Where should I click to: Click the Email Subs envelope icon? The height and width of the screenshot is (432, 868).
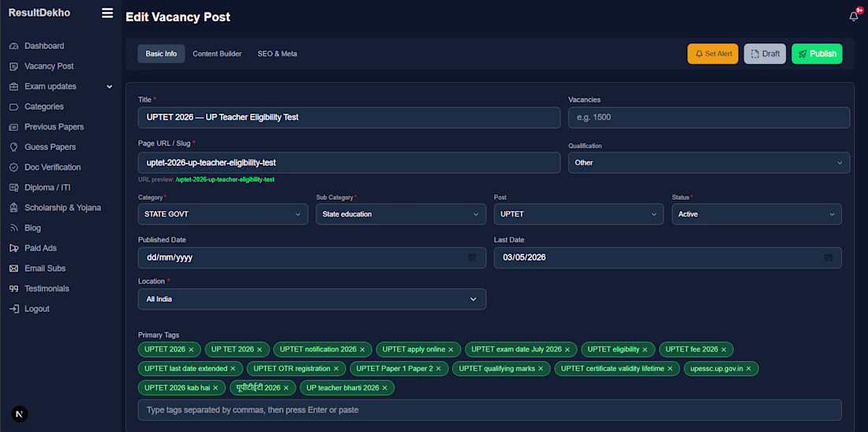(14, 269)
